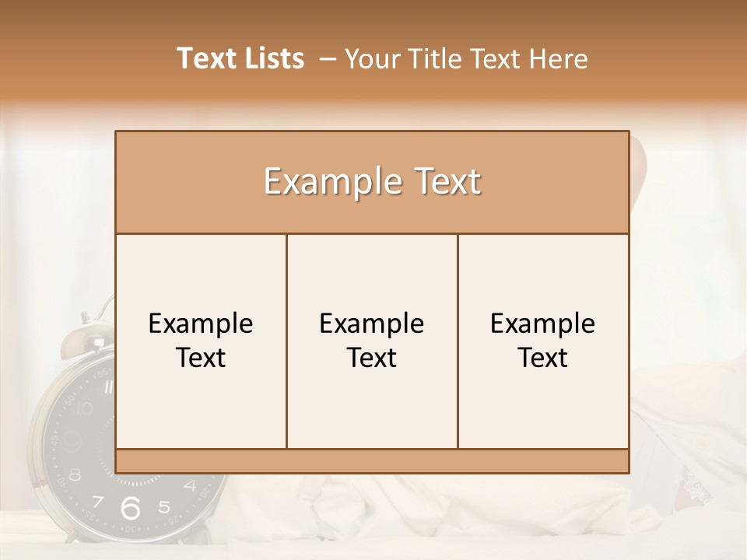The image size is (747, 560).
Task: Select the left 'Example Text' cell
Action: [201, 341]
